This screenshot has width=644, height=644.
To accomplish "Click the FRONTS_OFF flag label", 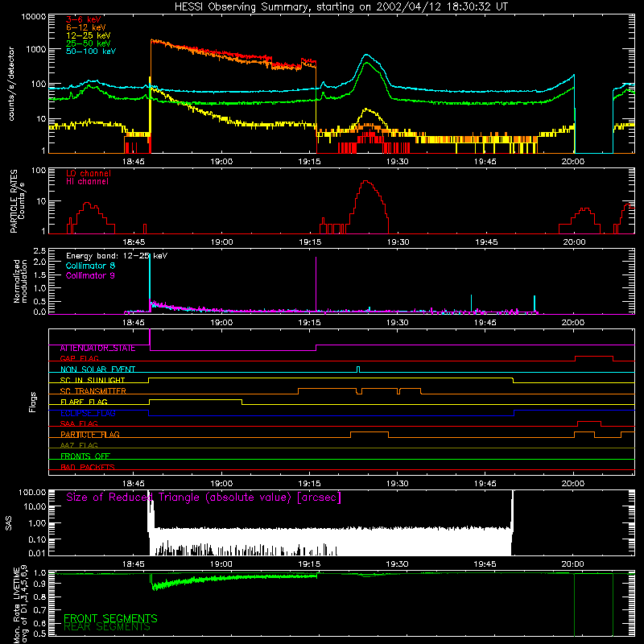I will 85,456.
